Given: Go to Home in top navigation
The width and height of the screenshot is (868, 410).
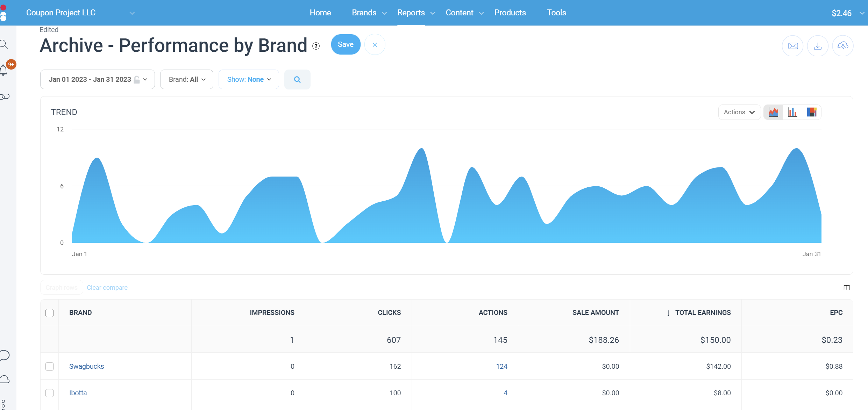Looking at the screenshot, I should point(320,13).
